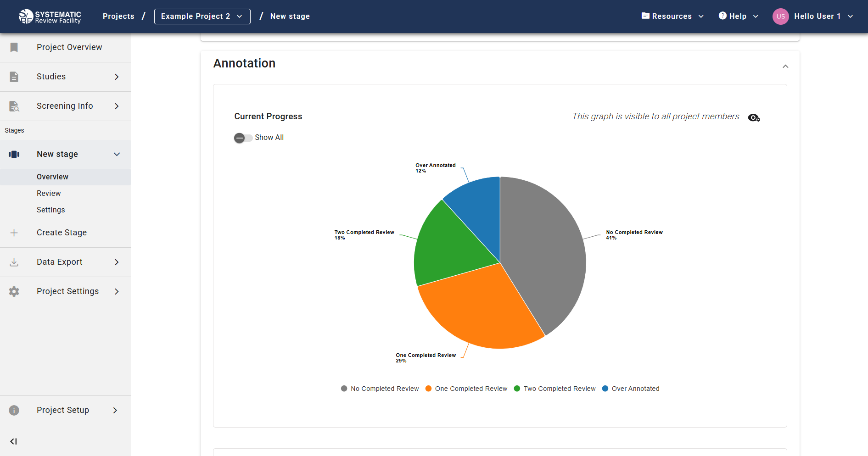Go to the Review page

click(x=49, y=194)
